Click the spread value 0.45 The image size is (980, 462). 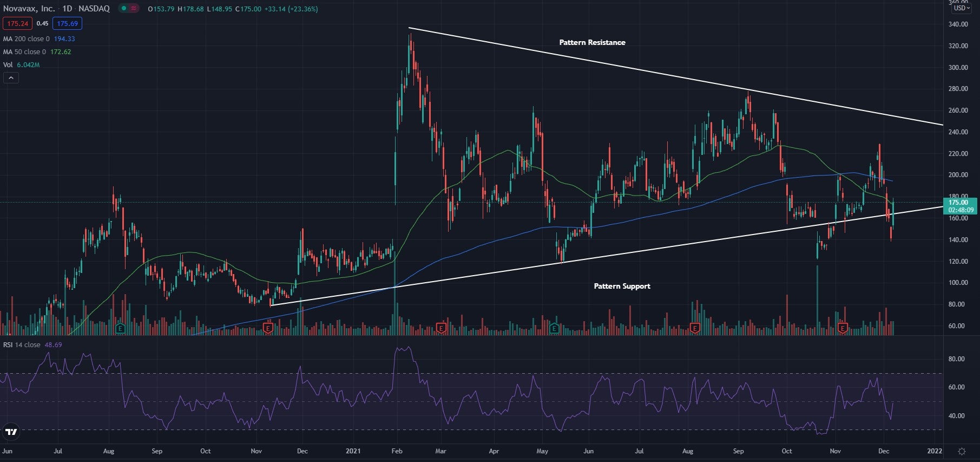pyautogui.click(x=43, y=23)
